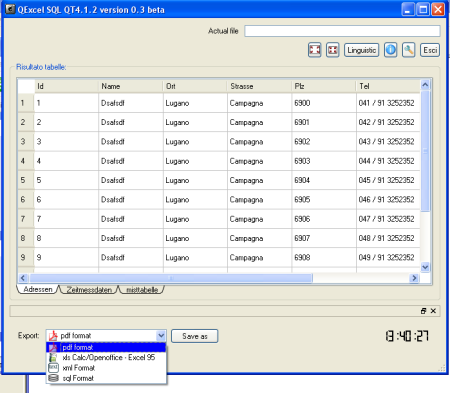
Task: Open the blue info icon button
Action: (x=390, y=50)
